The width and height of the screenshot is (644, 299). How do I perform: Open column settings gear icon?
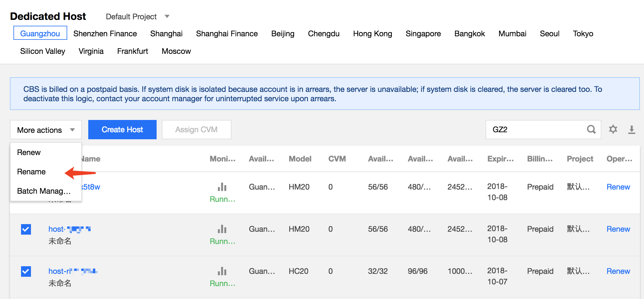[x=613, y=129]
